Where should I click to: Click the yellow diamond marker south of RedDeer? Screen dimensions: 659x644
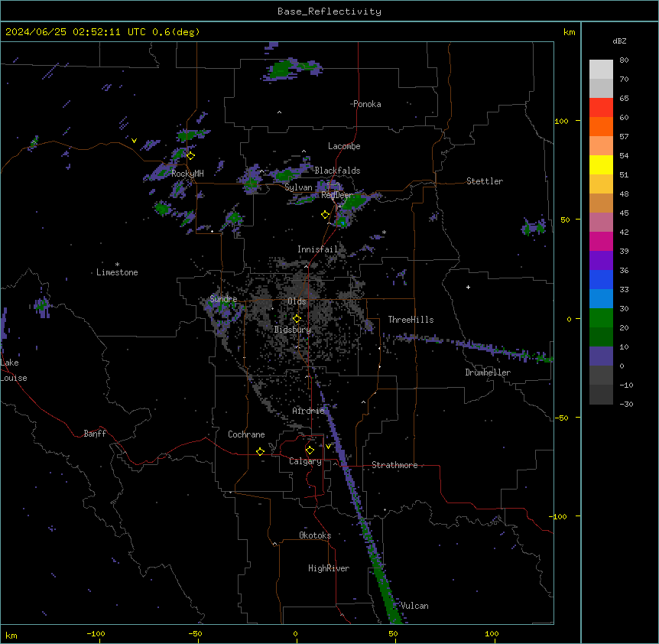click(326, 215)
